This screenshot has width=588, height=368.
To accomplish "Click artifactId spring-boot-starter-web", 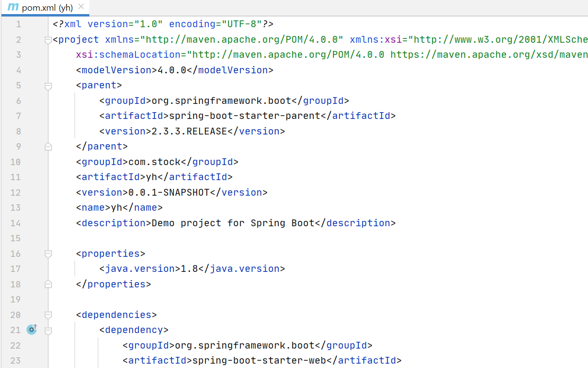I will point(259,360).
